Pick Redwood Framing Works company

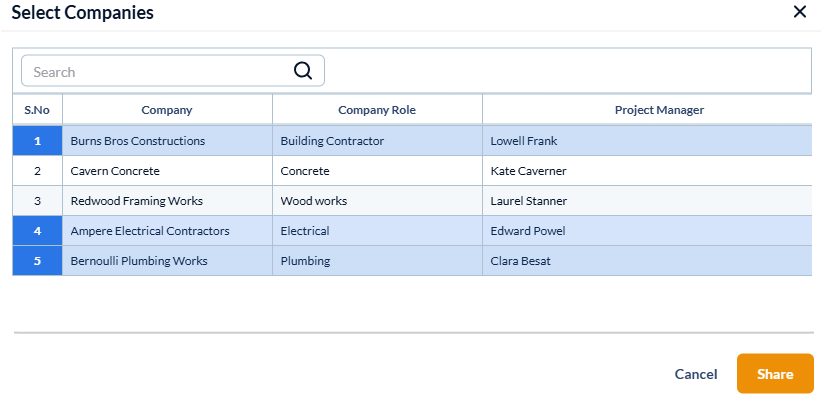click(137, 201)
